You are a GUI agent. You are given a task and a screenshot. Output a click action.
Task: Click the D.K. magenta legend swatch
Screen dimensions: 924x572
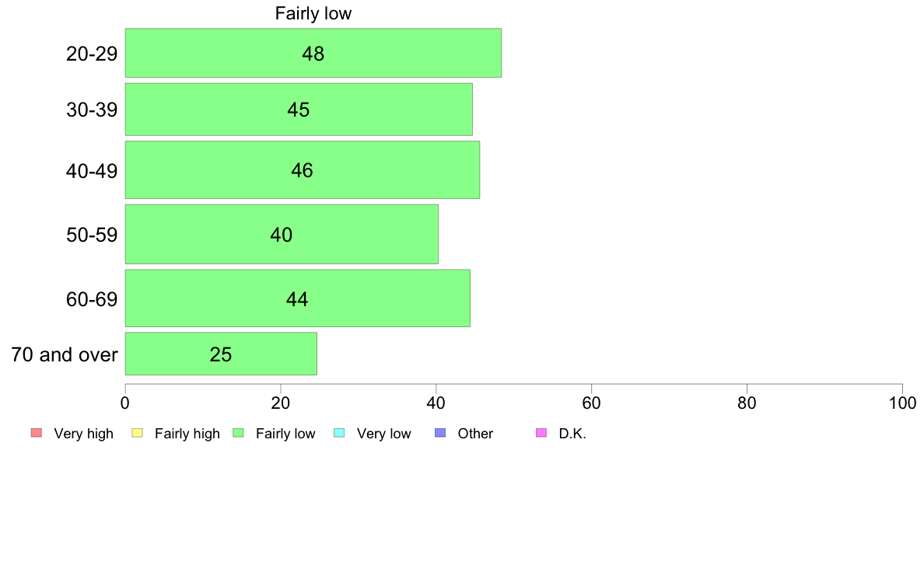click(541, 433)
